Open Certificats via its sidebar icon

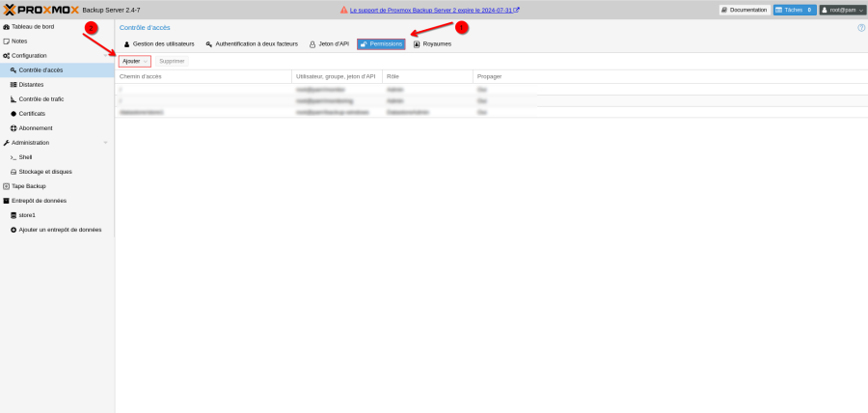(x=14, y=114)
